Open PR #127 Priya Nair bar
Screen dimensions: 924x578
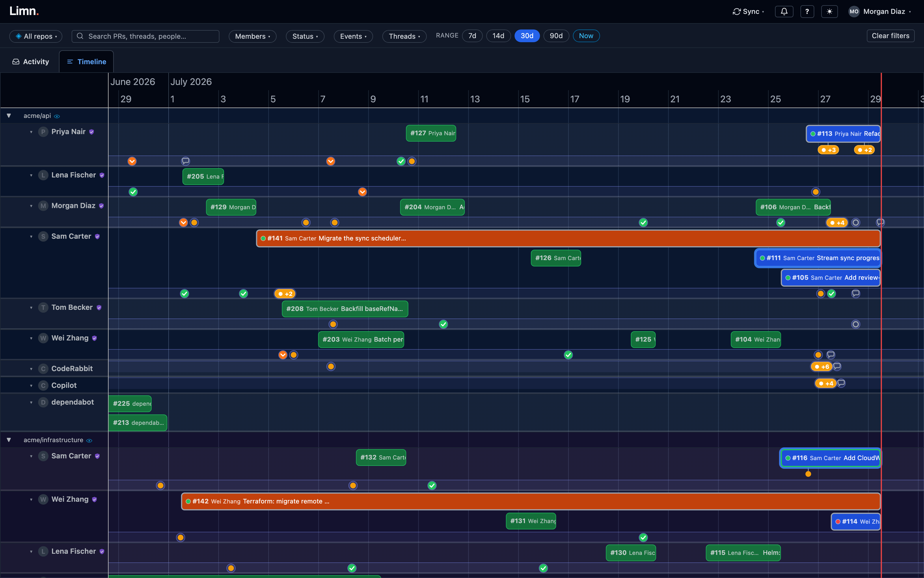coord(431,133)
